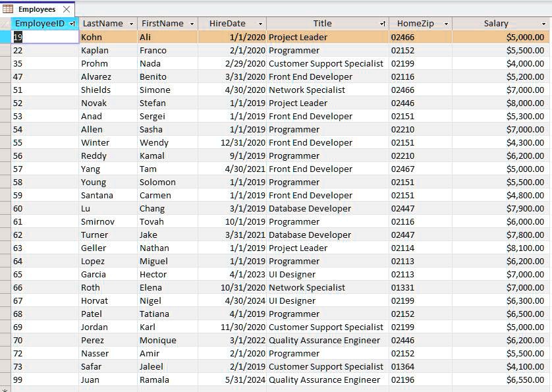This screenshot has width=552, height=392.
Task: Open the Salary column filter menu
Action: 545,23
